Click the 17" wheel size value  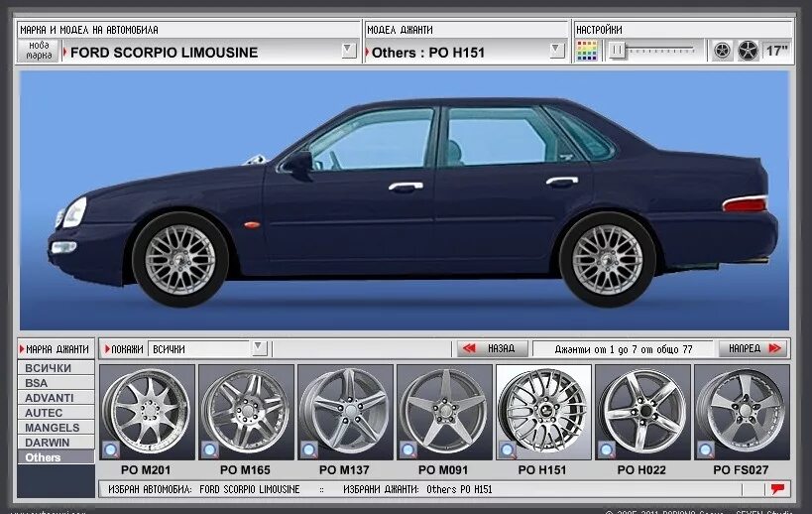point(776,51)
